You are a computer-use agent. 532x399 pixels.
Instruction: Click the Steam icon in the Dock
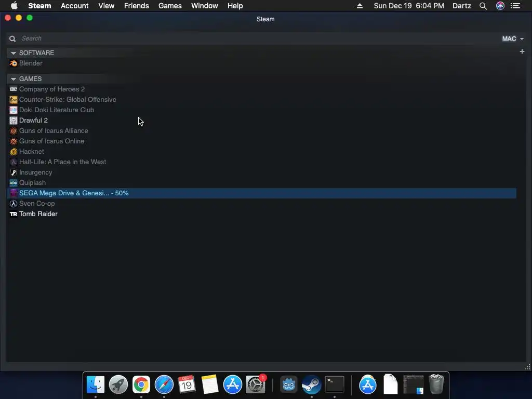[x=312, y=384]
